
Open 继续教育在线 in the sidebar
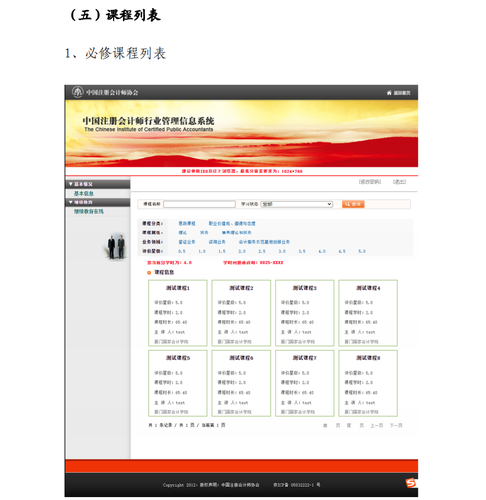[x=89, y=211]
